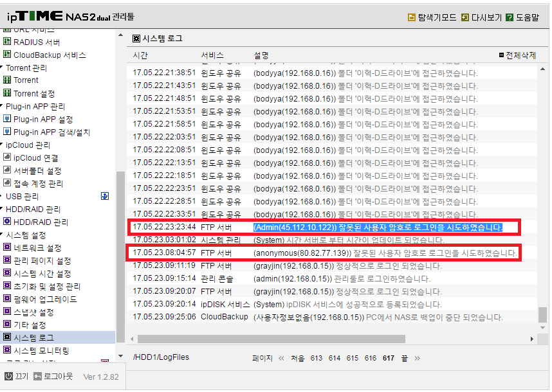Jump to the 끝 last page
Screen dimensions: 552x392
tap(405, 358)
